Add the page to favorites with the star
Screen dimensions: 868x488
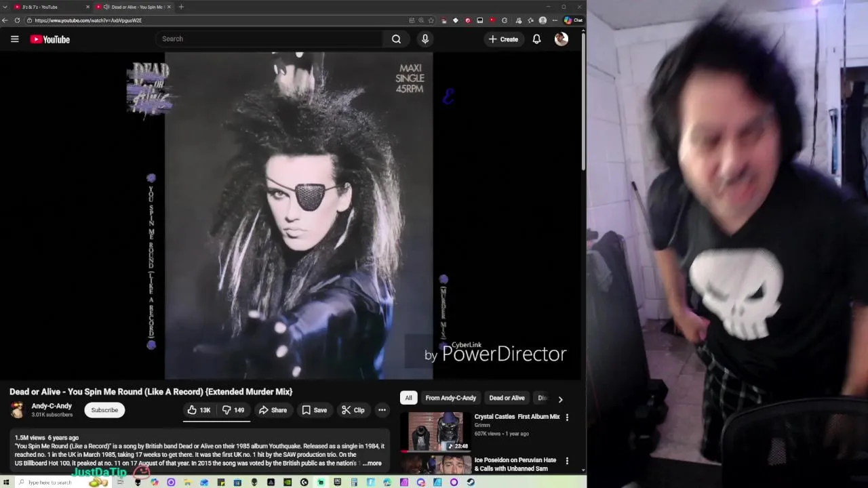(431, 20)
